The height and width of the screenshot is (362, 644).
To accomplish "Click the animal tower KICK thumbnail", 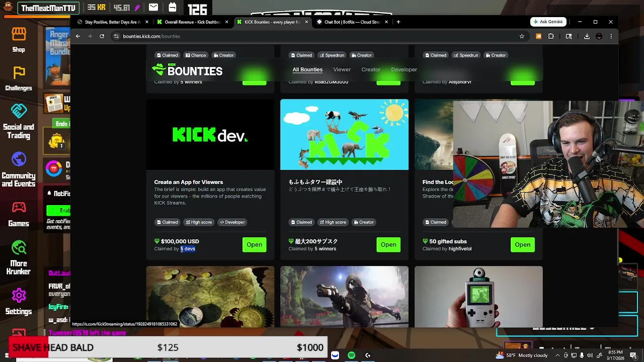I will [344, 134].
